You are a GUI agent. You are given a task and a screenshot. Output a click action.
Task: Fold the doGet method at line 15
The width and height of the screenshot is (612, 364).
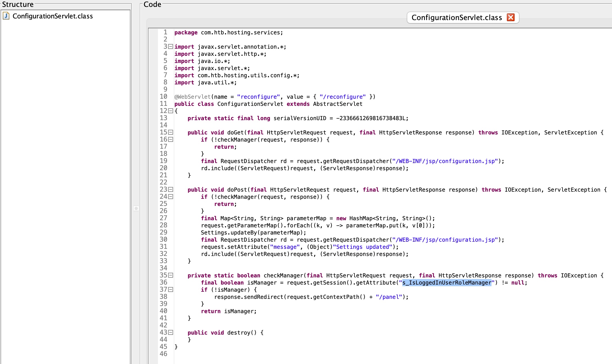(x=171, y=132)
